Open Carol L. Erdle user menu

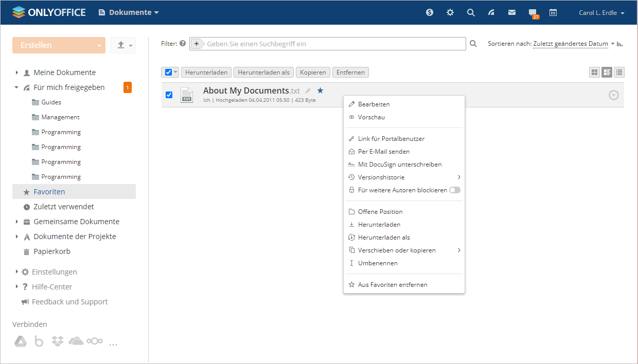pyautogui.click(x=601, y=13)
